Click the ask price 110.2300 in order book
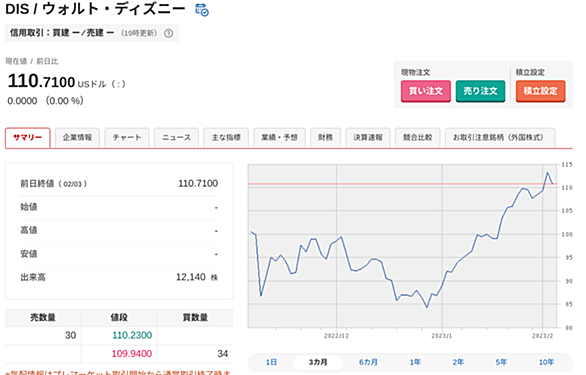This screenshot has height=375, width=586. [x=132, y=335]
